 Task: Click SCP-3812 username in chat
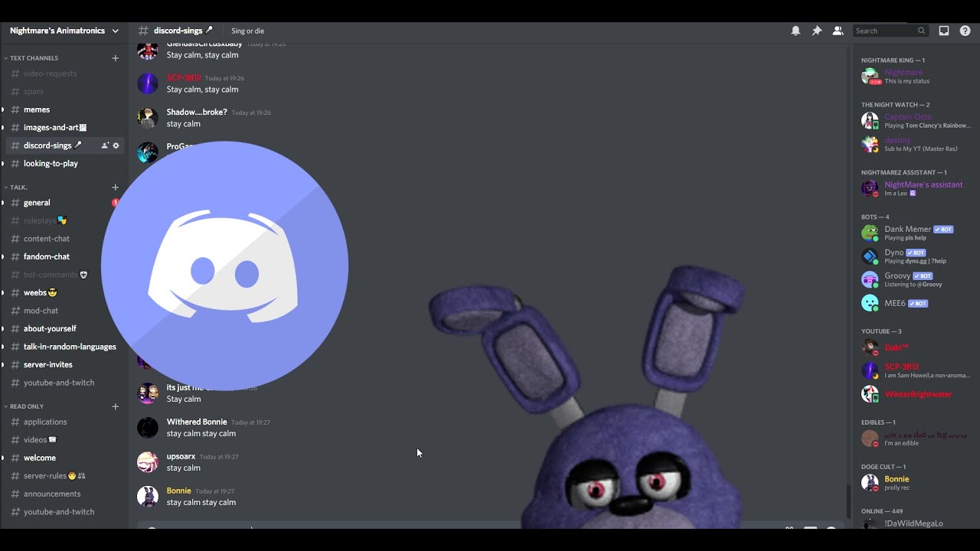[x=184, y=78]
